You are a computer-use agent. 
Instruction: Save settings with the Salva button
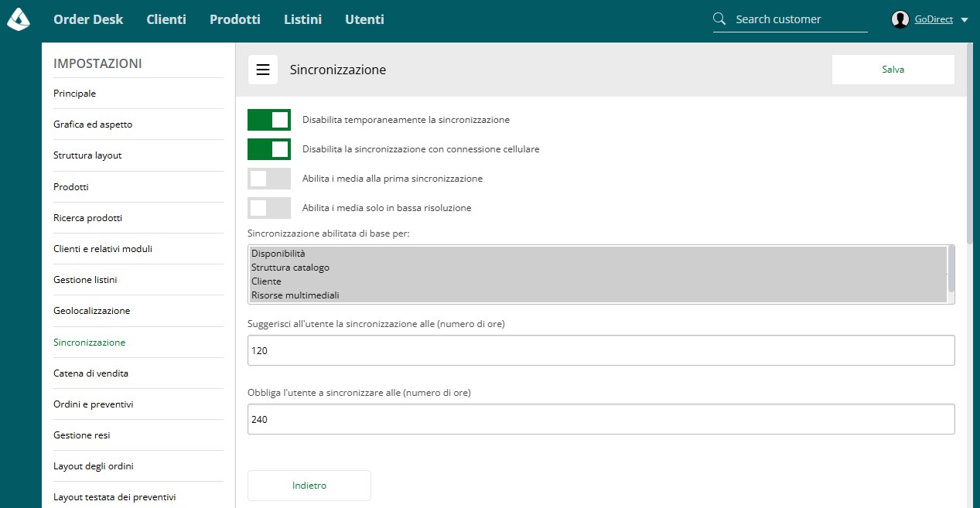click(x=893, y=70)
